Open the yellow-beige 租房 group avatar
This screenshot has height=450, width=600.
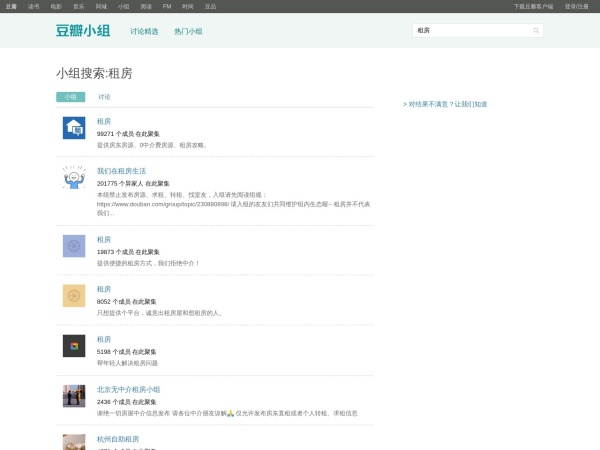click(x=74, y=295)
